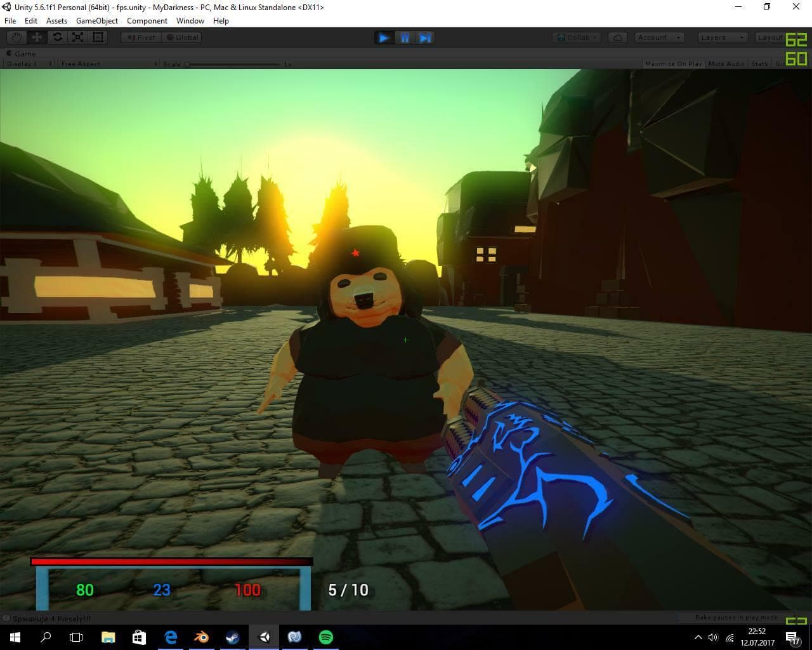Open the volume control in system tray
Image resolution: width=812 pixels, height=650 pixels.
pyautogui.click(x=714, y=637)
